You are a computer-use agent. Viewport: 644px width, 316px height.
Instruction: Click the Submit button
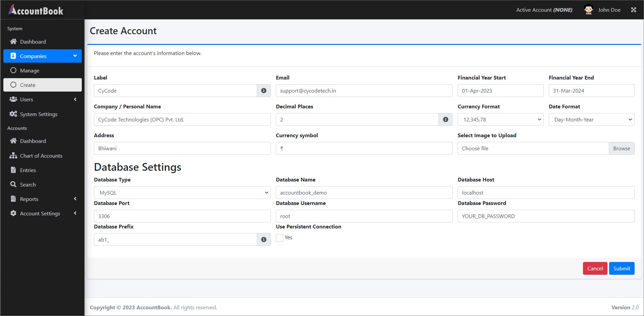click(x=622, y=268)
